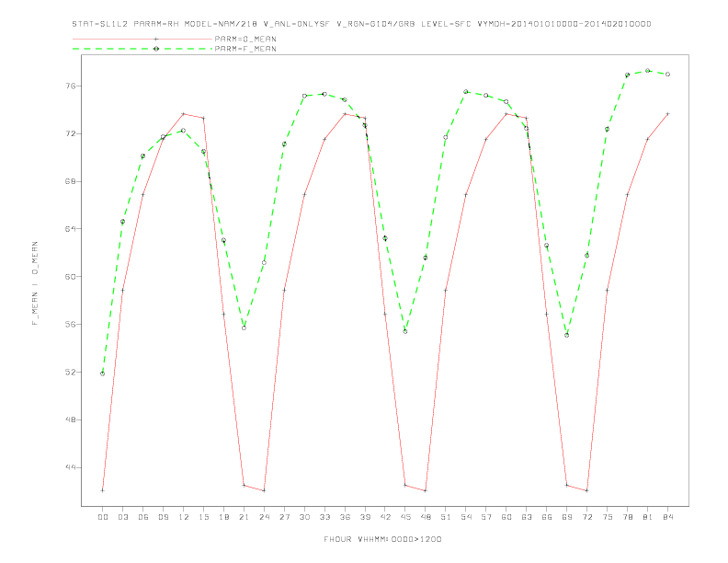
Task: Click x-axis forecast hour label 72
Action: pos(586,517)
